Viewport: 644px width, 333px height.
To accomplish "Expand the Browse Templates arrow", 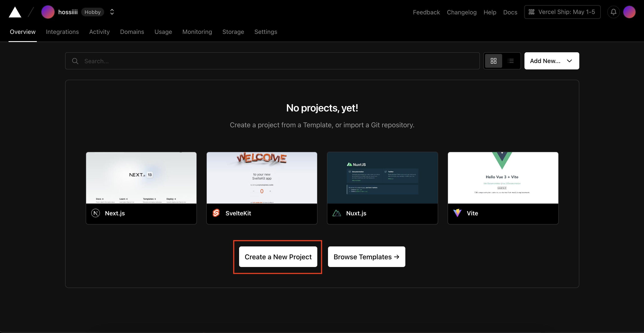I will (397, 257).
